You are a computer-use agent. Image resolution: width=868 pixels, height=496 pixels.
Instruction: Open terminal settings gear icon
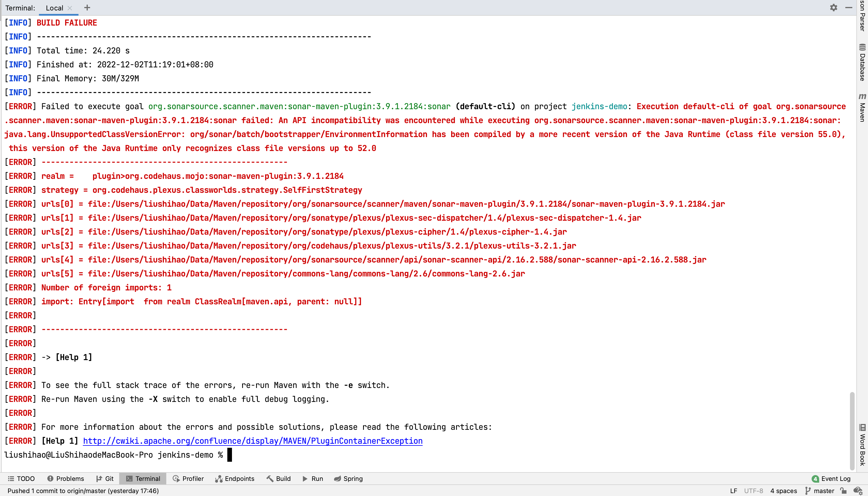[x=833, y=8]
